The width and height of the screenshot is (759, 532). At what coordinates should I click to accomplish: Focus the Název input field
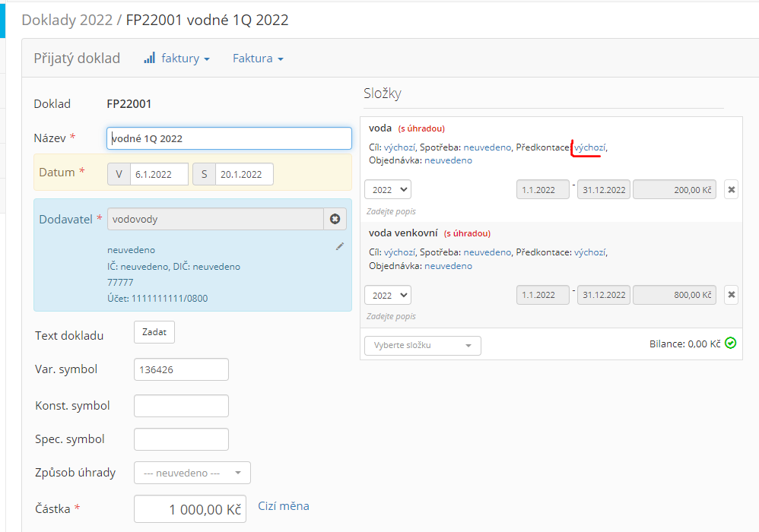229,138
